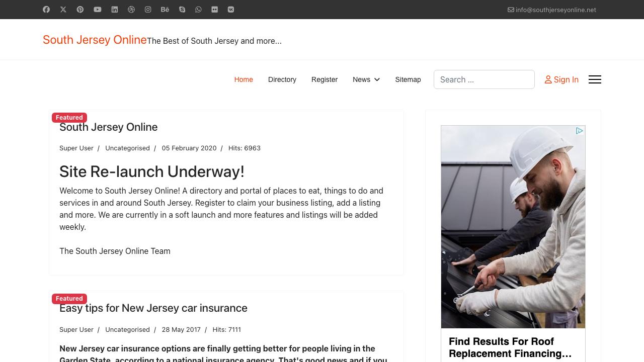Click the WhatsApp icon
Image resolution: width=644 pixels, height=362 pixels.
point(198,10)
